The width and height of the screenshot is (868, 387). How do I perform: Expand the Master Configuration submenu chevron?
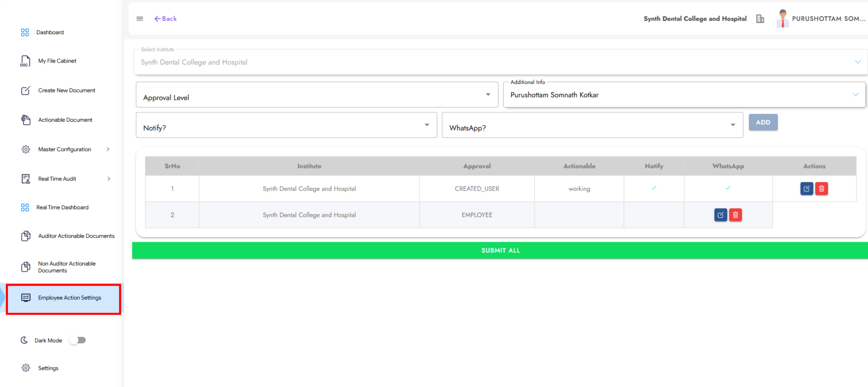click(108, 149)
